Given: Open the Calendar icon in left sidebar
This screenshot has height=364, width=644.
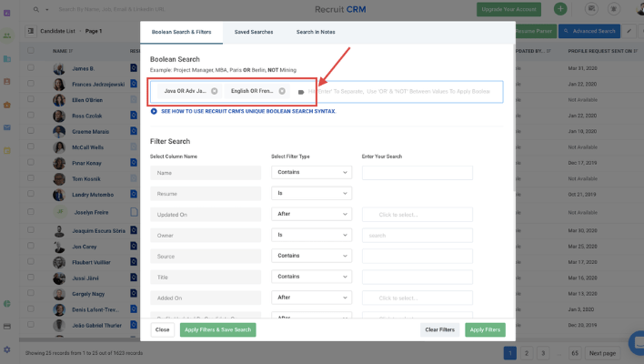Looking at the screenshot, I should [7, 151].
